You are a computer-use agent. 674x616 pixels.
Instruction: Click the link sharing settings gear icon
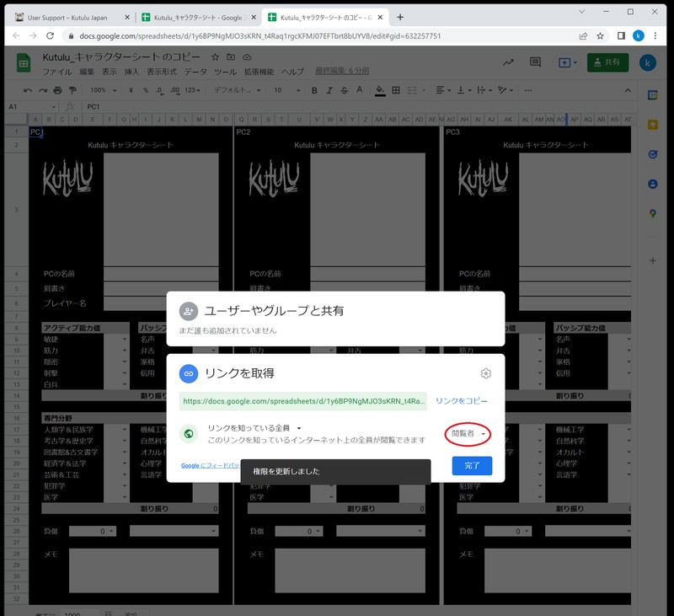pos(486,373)
